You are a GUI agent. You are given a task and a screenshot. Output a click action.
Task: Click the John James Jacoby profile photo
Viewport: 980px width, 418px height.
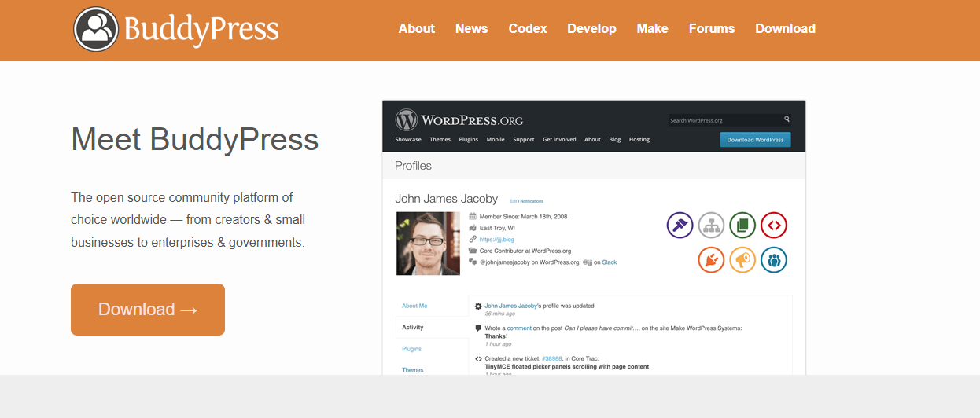point(428,244)
